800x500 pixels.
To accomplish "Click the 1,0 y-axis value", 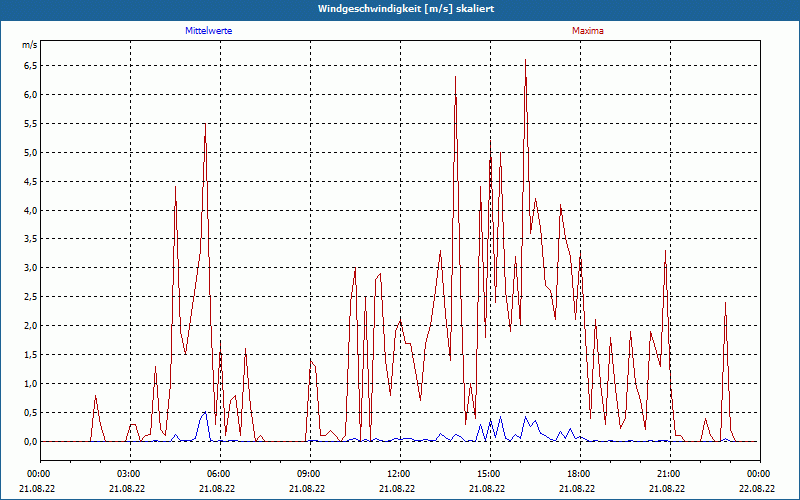I will coord(30,384).
